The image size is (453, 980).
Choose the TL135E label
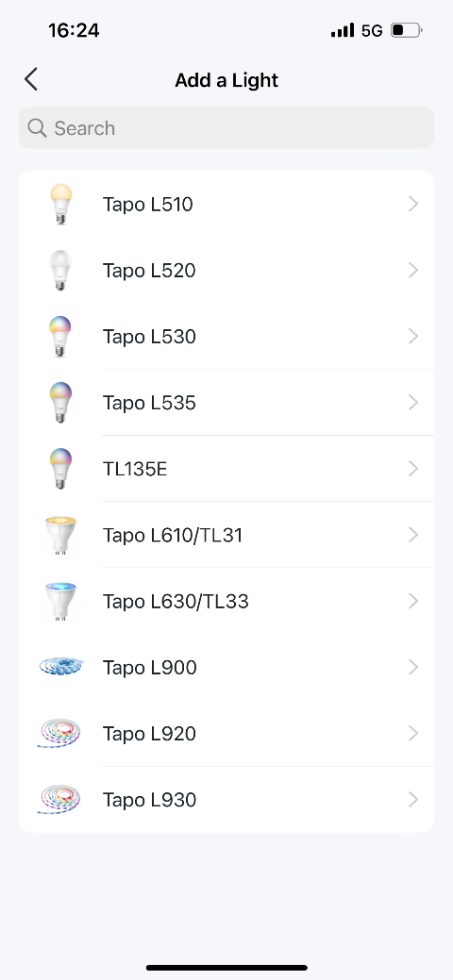135,469
